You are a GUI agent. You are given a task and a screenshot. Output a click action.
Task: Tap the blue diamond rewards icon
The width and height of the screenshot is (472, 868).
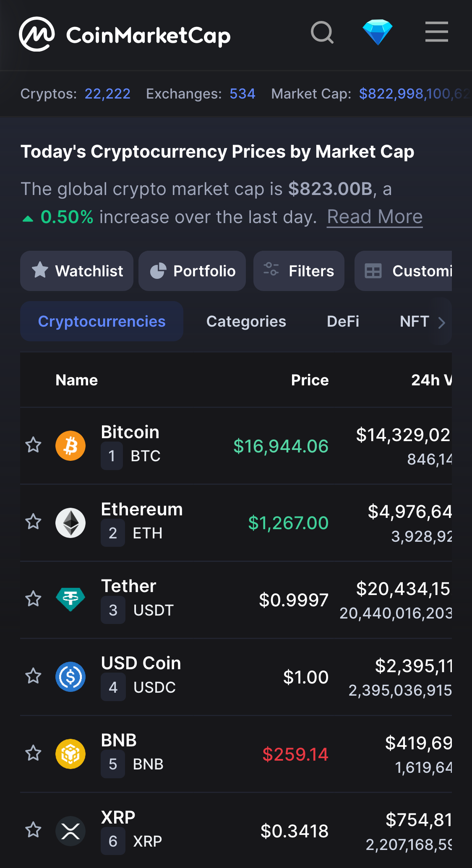378,32
